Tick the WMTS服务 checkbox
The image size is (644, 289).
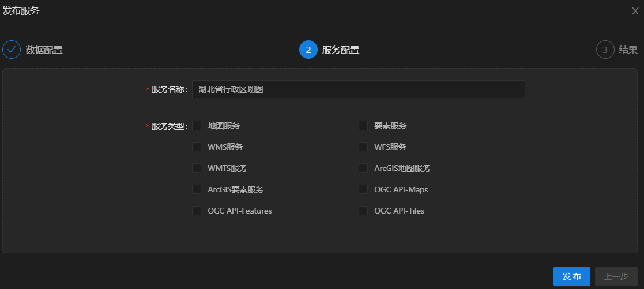click(x=197, y=168)
